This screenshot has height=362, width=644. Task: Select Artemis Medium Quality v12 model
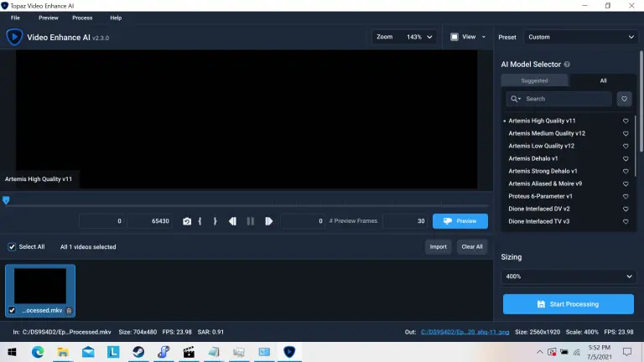(547, 133)
